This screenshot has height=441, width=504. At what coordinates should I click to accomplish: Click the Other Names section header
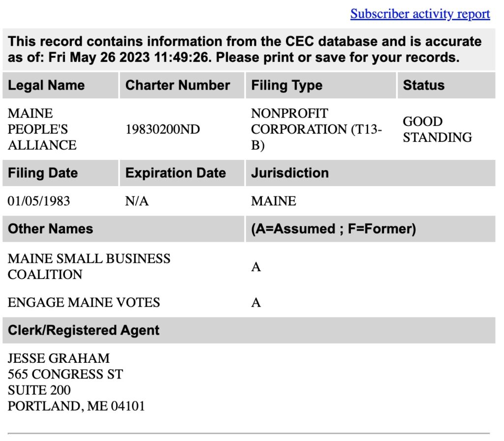tap(50, 229)
